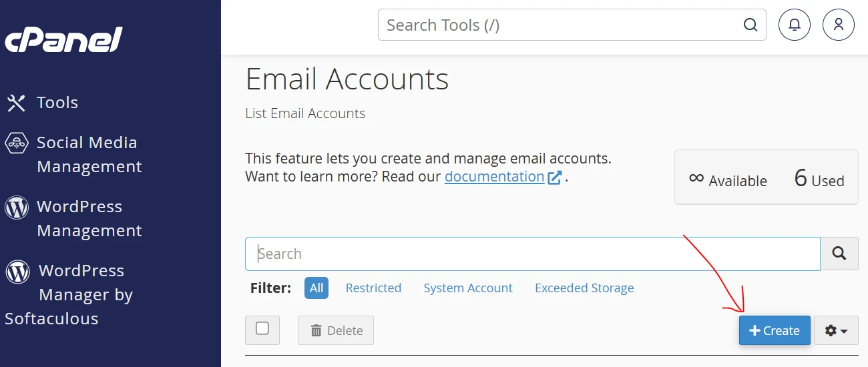Click the Delete button

336,330
